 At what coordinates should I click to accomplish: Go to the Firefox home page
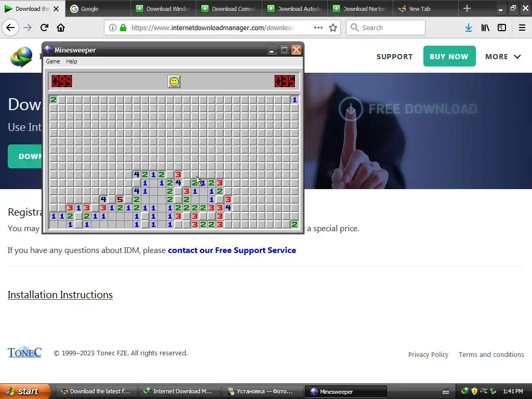[x=61, y=28]
